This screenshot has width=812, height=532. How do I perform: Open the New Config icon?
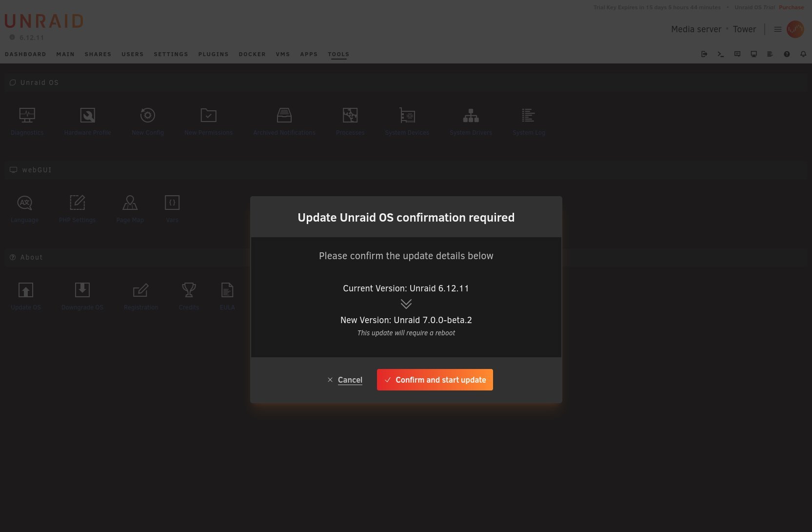coord(148,115)
